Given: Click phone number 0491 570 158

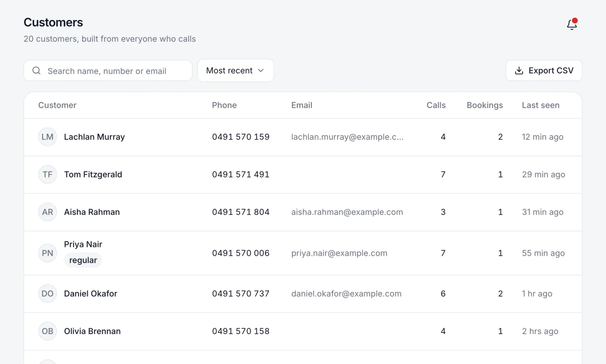Looking at the screenshot, I should 241,331.
